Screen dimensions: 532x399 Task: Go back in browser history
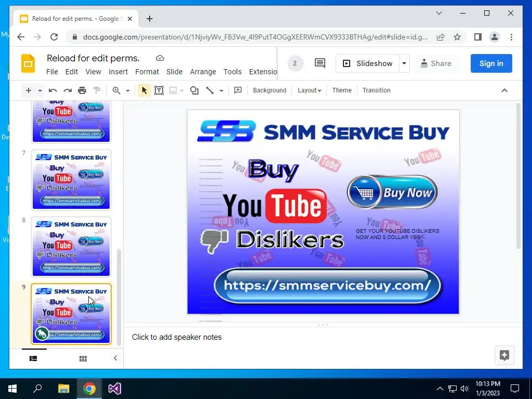pos(21,37)
